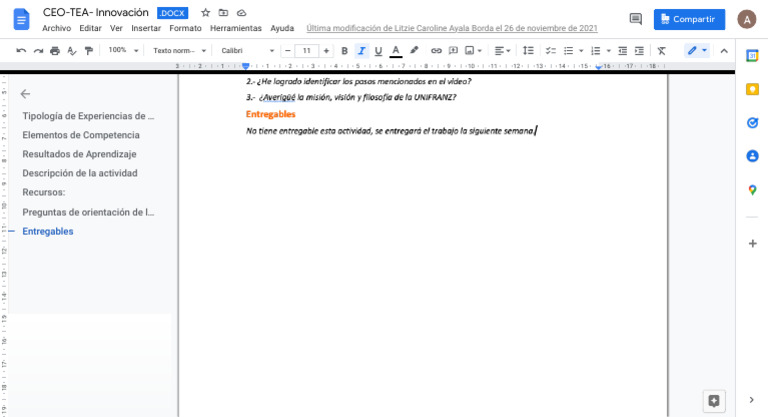Increase font size with plus
The height and width of the screenshot is (417, 768).
(326, 50)
